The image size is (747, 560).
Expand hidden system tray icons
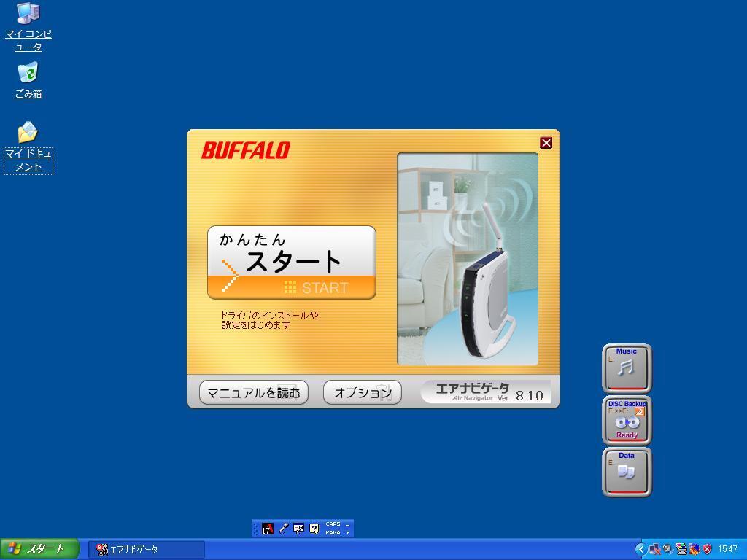[640, 549]
